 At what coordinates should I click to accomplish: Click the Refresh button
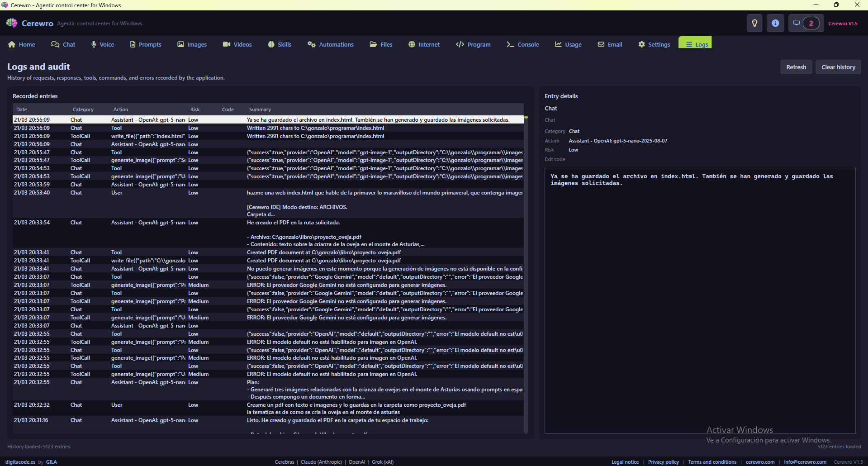[796, 67]
